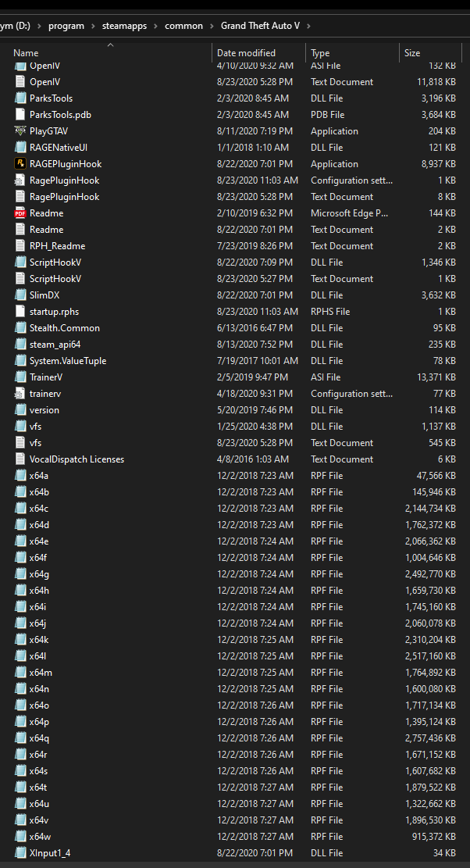Select the OpenIV text document icon
The width and height of the screenshot is (470, 868).
20,82
